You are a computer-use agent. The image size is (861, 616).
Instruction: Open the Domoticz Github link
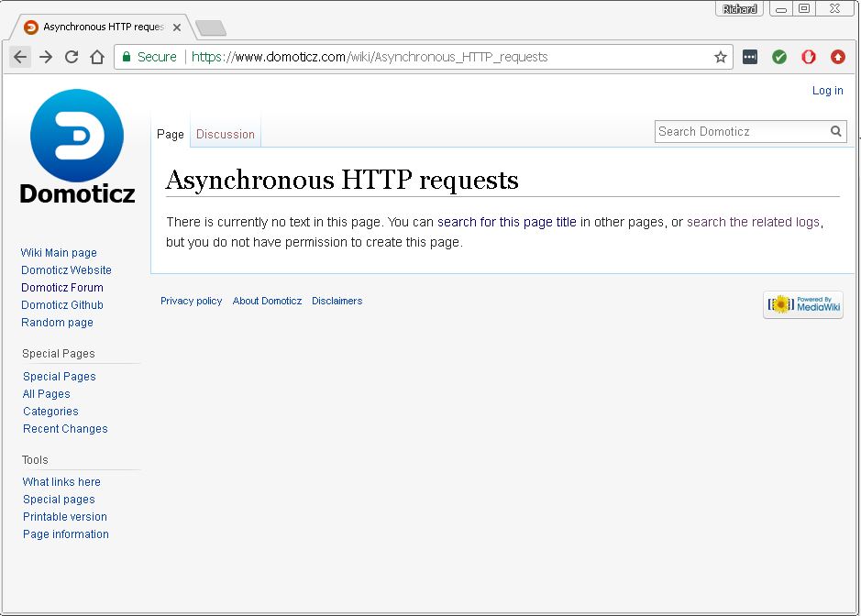pos(62,305)
